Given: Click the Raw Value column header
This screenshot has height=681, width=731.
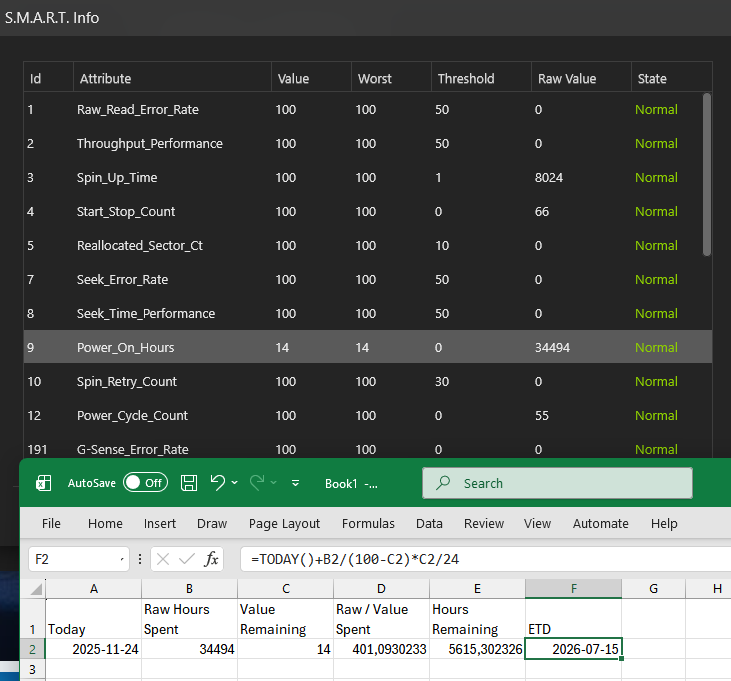Looking at the screenshot, I should 581,78.
